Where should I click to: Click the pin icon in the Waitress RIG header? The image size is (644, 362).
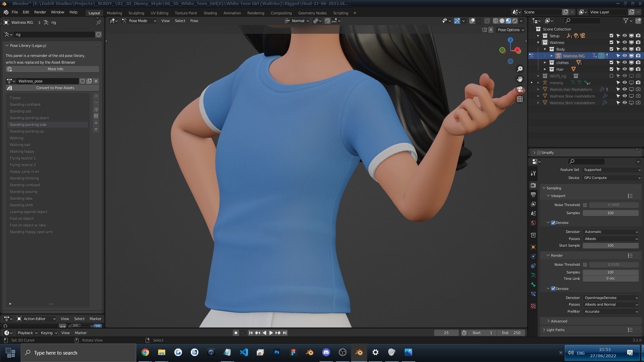click(98, 22)
